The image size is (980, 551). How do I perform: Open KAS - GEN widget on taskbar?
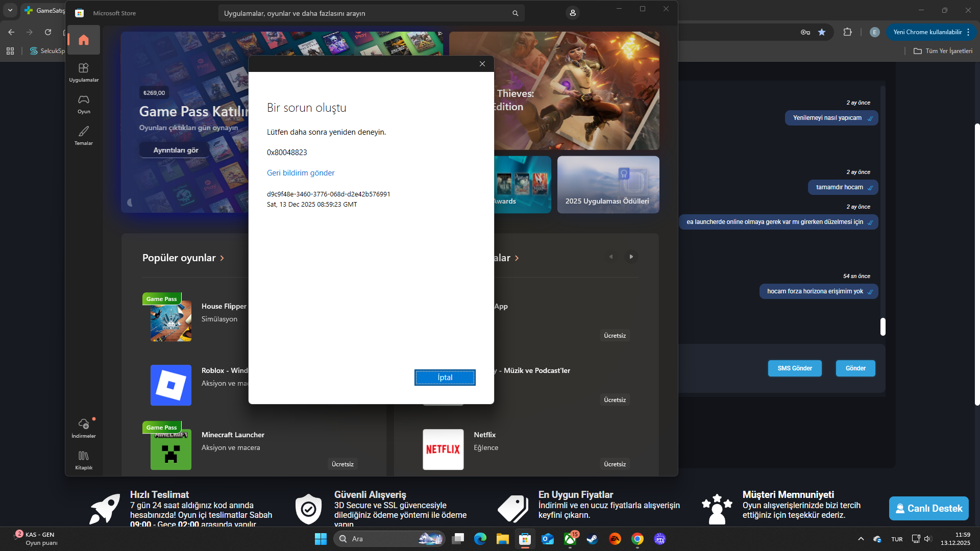tap(36, 539)
